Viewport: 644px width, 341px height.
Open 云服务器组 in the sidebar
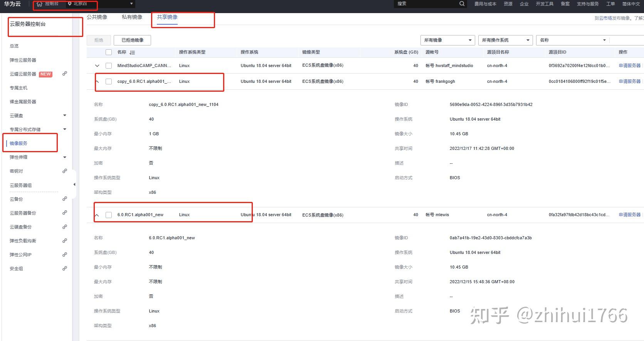pyautogui.click(x=20, y=185)
